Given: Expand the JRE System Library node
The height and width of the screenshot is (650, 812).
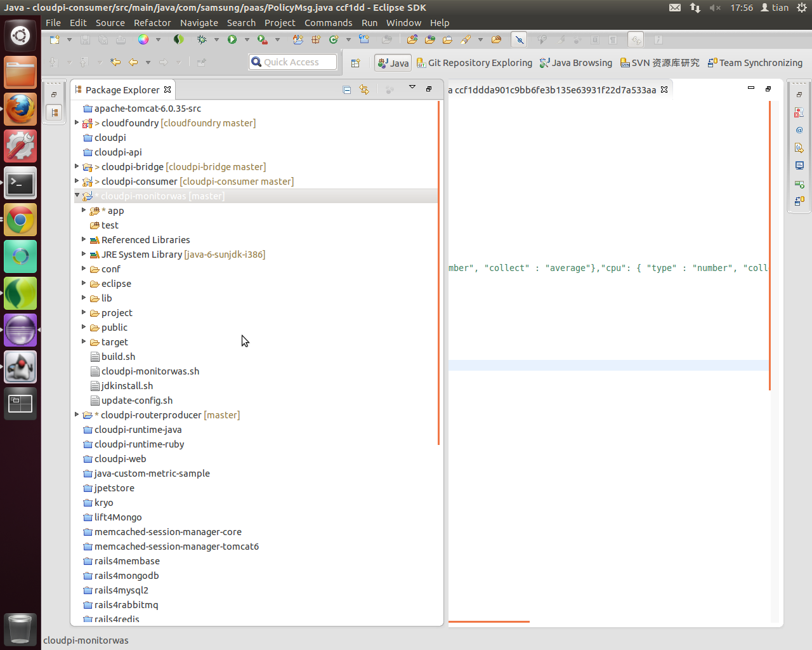Looking at the screenshot, I should 84,254.
